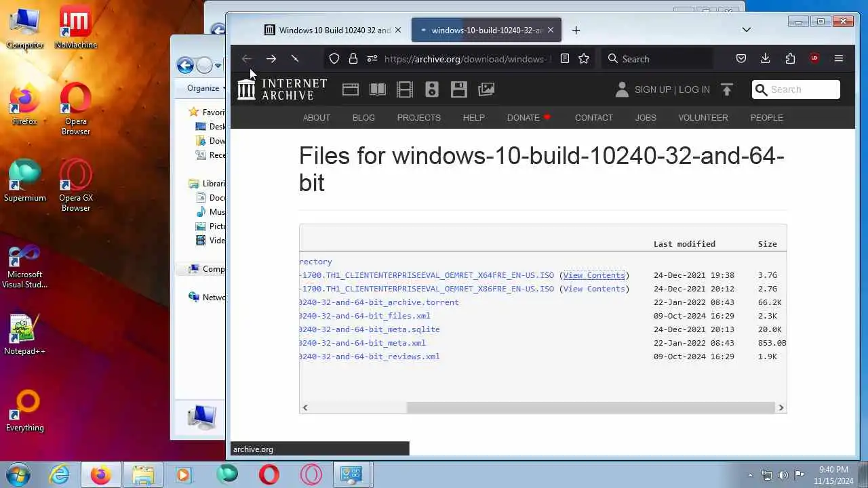
Task: Open Firefox hamburger application menu
Action: (839, 59)
